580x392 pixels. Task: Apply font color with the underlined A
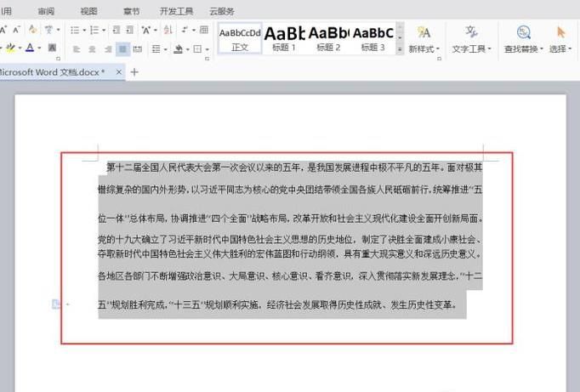30,48
